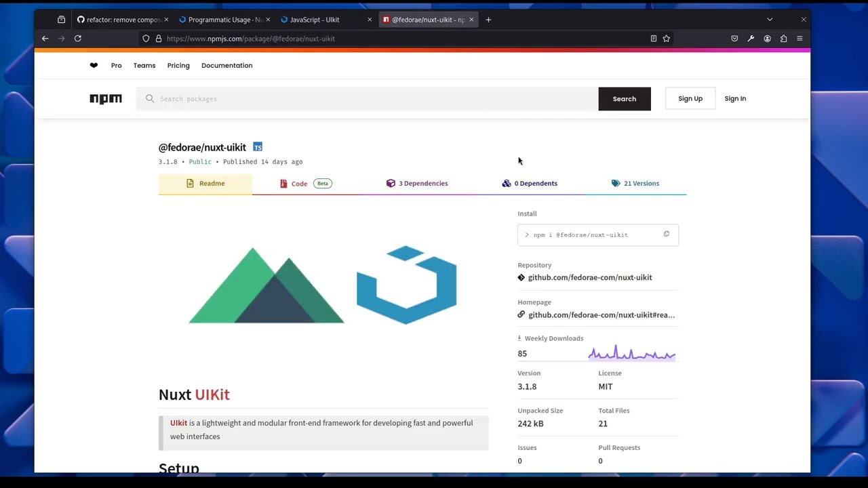Open the Readme tab

point(205,184)
